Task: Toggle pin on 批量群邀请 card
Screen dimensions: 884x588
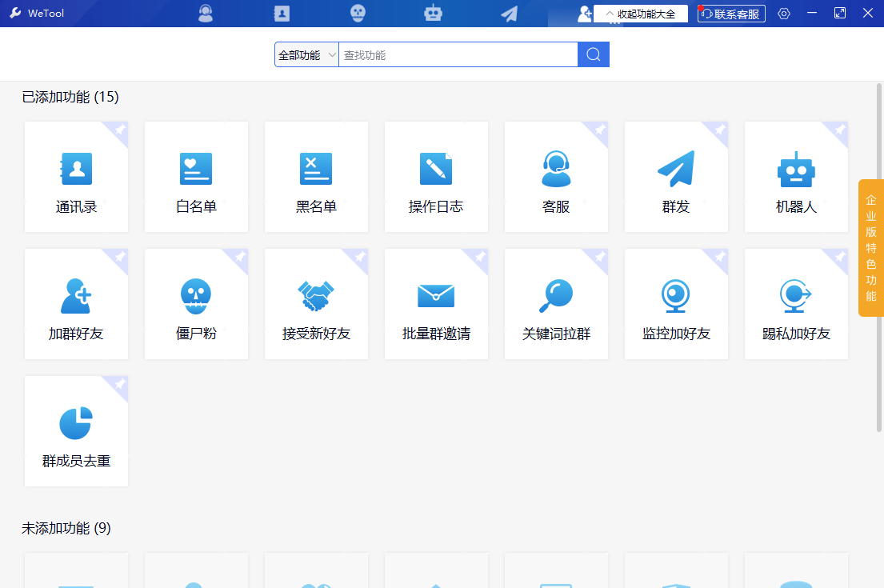Action: point(480,258)
